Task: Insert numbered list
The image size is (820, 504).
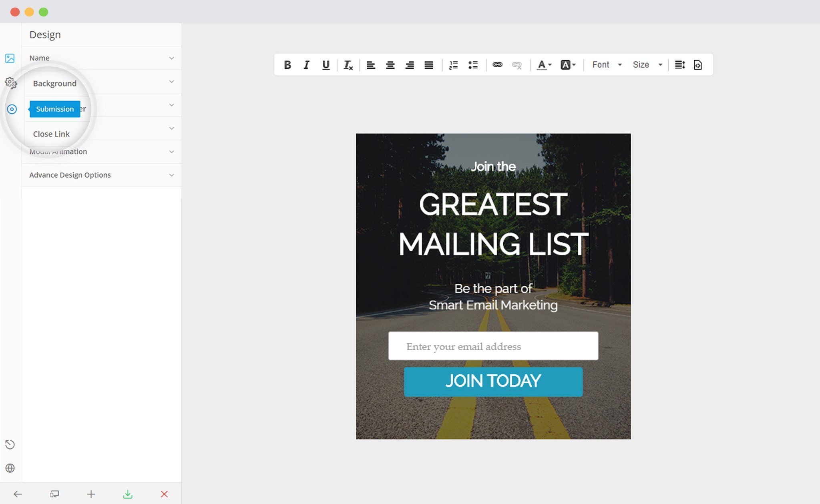Action: point(453,65)
